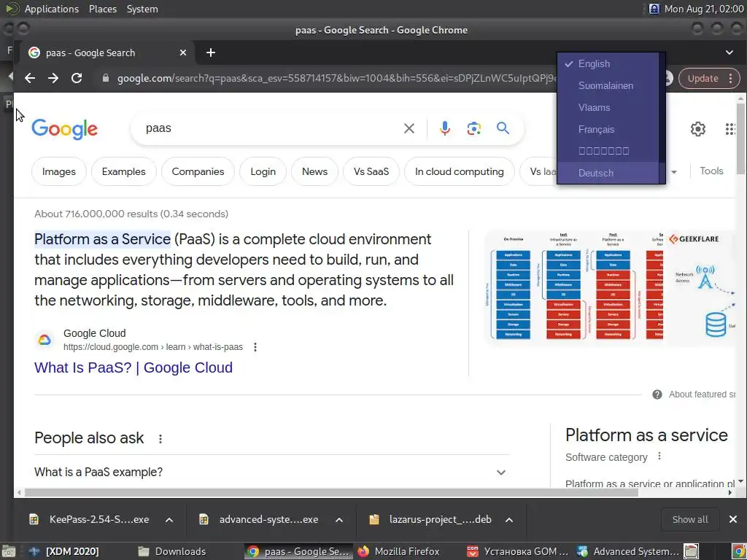Screen dimensions: 747x560
Task: Open the Geekflare image thumbnail
Action: (x=700, y=288)
